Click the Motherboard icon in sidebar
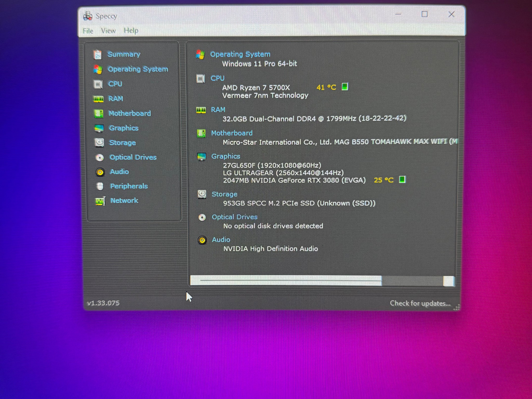The height and width of the screenshot is (399, 532). 99,114
